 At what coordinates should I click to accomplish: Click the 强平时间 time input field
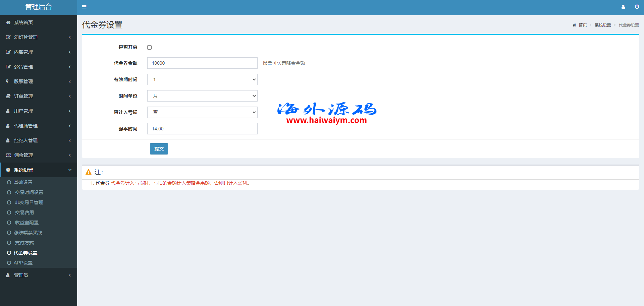[x=202, y=129]
